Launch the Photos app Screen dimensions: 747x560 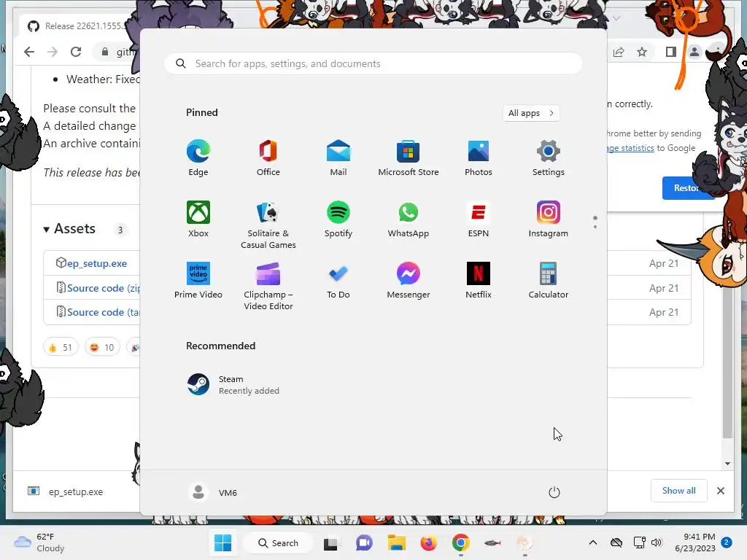coord(479,158)
